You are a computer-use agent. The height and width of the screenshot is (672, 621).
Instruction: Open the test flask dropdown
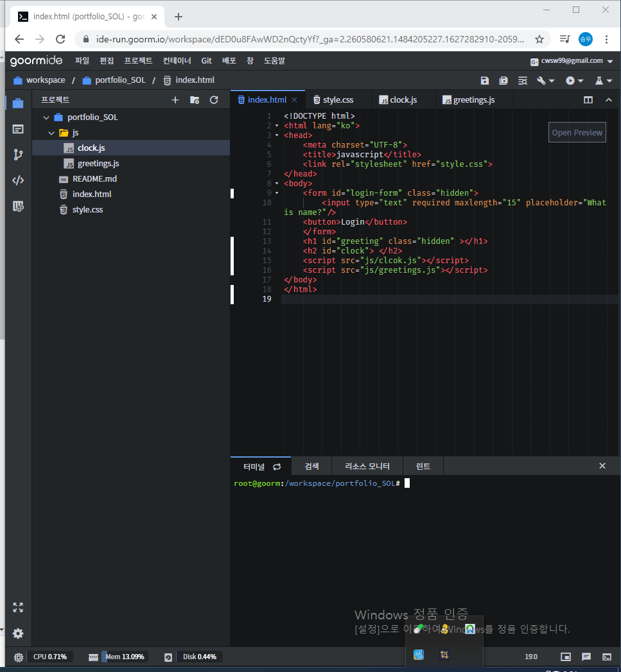(x=603, y=81)
